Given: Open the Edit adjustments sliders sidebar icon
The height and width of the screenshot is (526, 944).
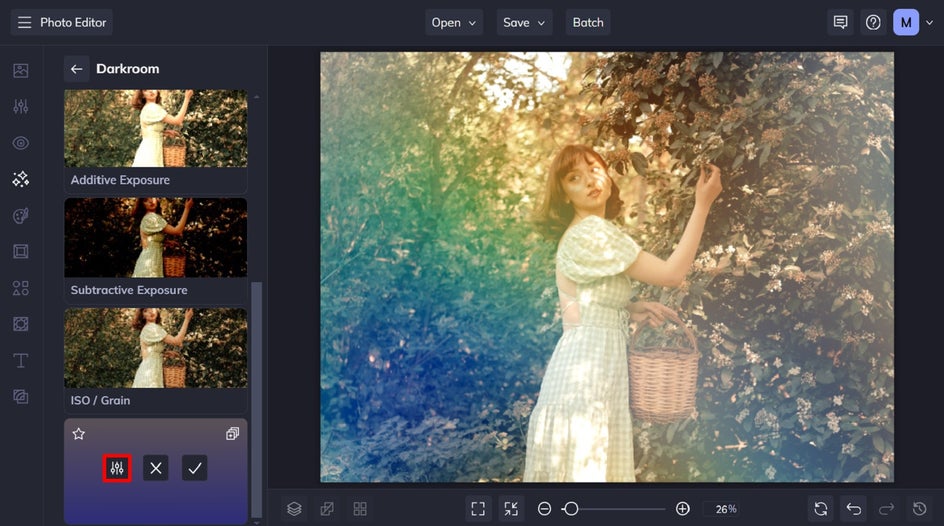Looking at the screenshot, I should pyautogui.click(x=20, y=107).
